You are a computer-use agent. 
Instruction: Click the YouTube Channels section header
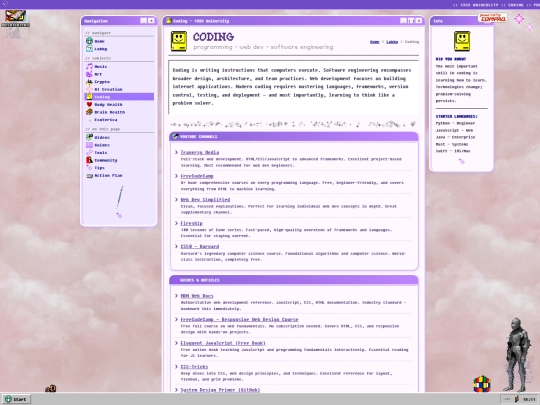coord(294,136)
